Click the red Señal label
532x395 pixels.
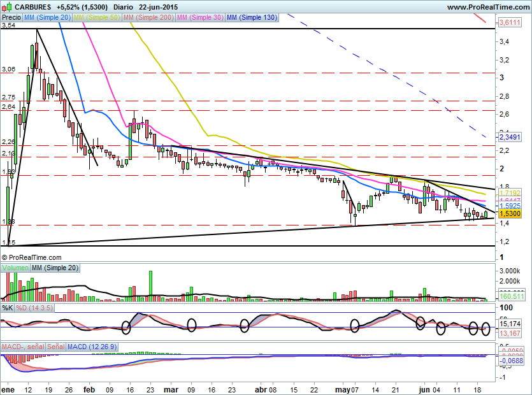click(56, 347)
